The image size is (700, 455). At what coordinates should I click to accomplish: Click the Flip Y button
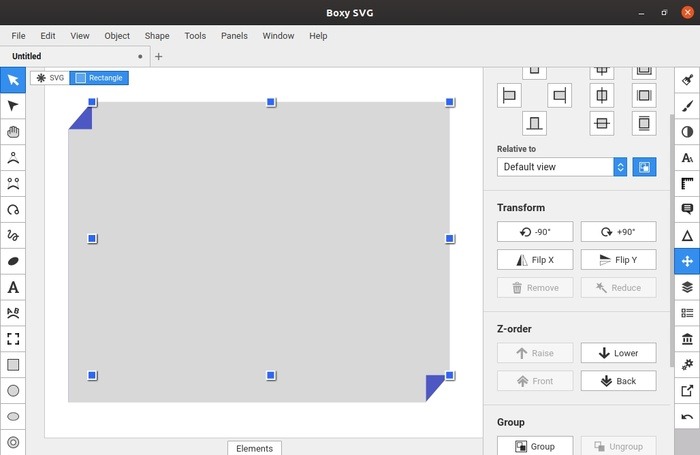[618, 260]
